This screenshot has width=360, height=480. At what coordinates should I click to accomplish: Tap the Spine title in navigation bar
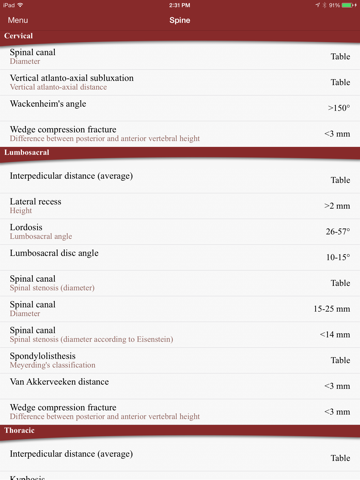coord(180,20)
